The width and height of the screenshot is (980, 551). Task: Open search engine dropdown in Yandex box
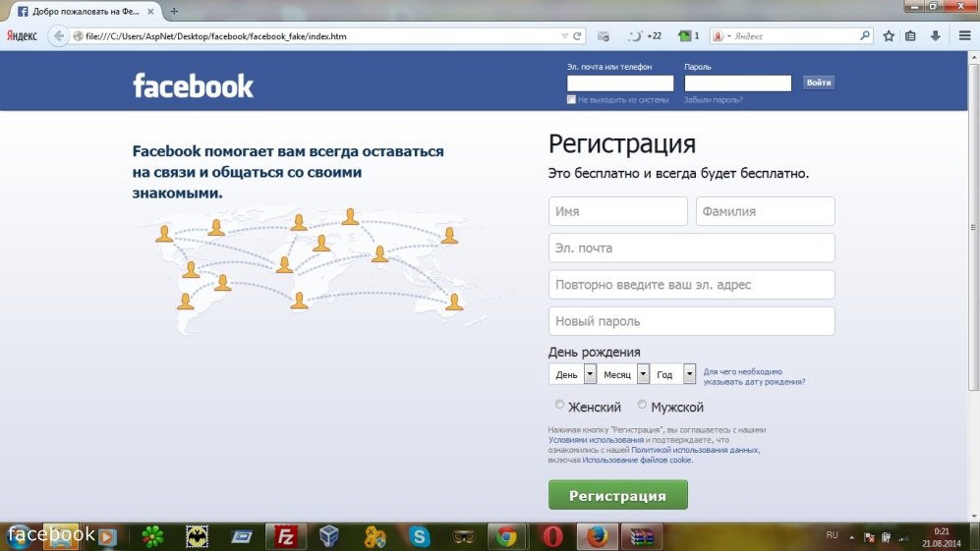(x=728, y=36)
